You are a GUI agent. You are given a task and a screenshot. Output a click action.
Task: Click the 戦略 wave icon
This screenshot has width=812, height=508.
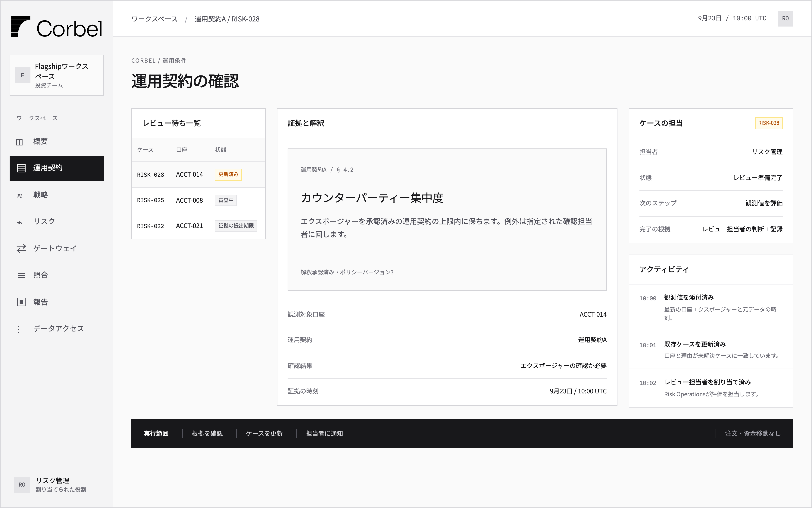[x=20, y=195]
